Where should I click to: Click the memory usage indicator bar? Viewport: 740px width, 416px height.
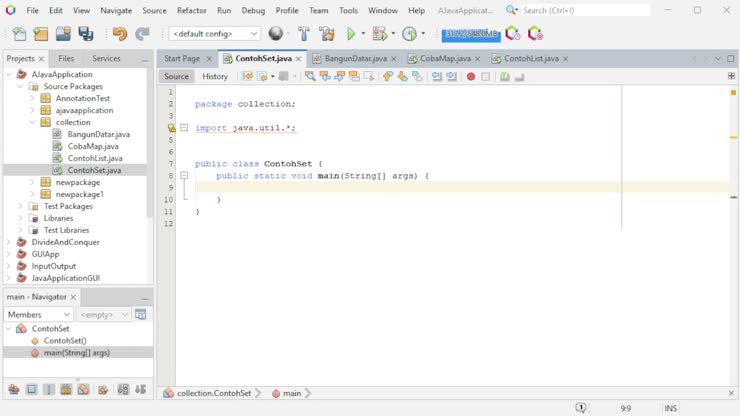[x=470, y=34]
